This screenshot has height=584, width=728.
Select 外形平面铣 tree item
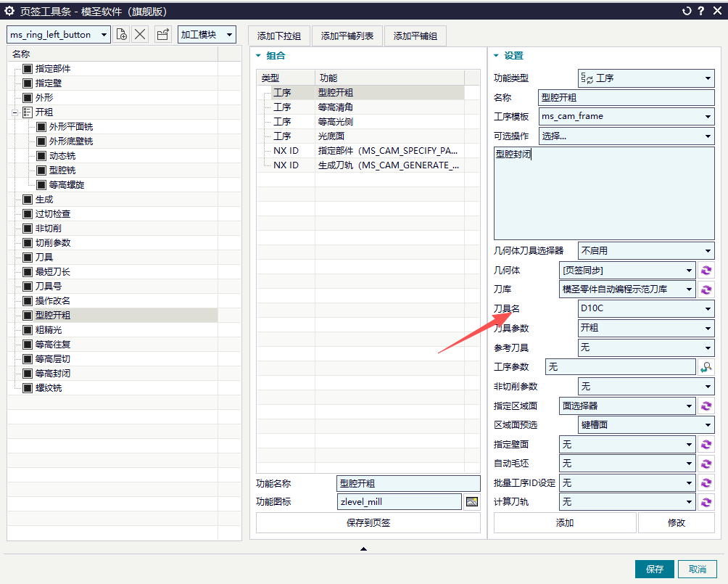71,127
